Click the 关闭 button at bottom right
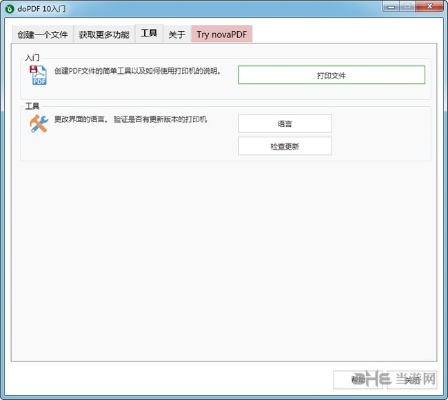The height and width of the screenshot is (400, 448). click(412, 380)
